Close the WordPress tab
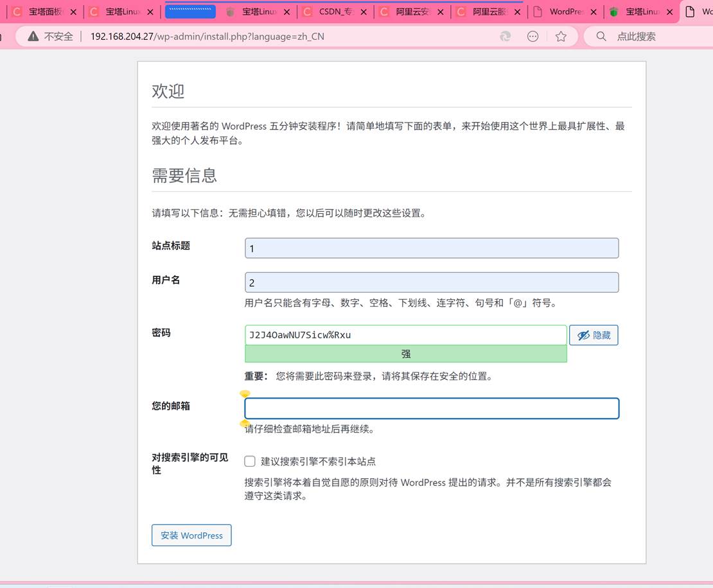The height and width of the screenshot is (588, 713). (x=594, y=12)
